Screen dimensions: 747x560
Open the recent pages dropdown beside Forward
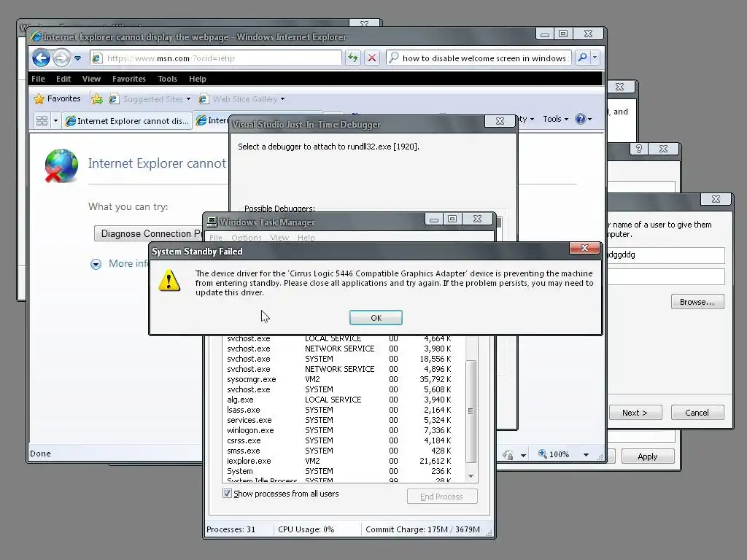click(x=77, y=58)
